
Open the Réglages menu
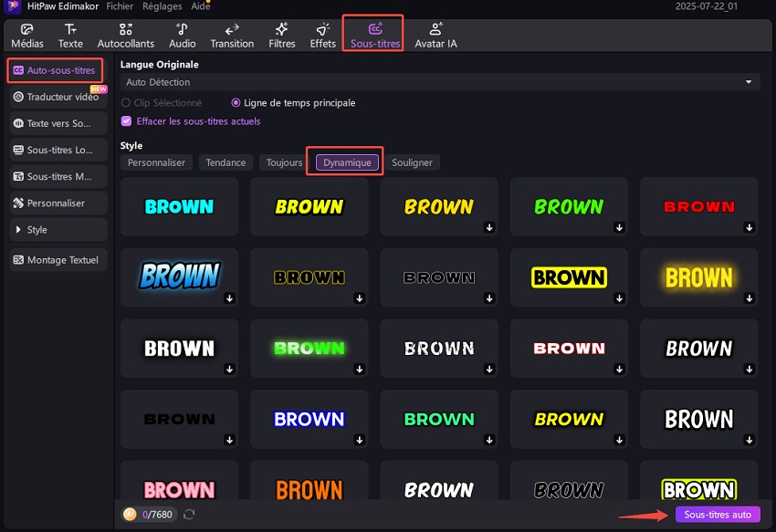[162, 6]
